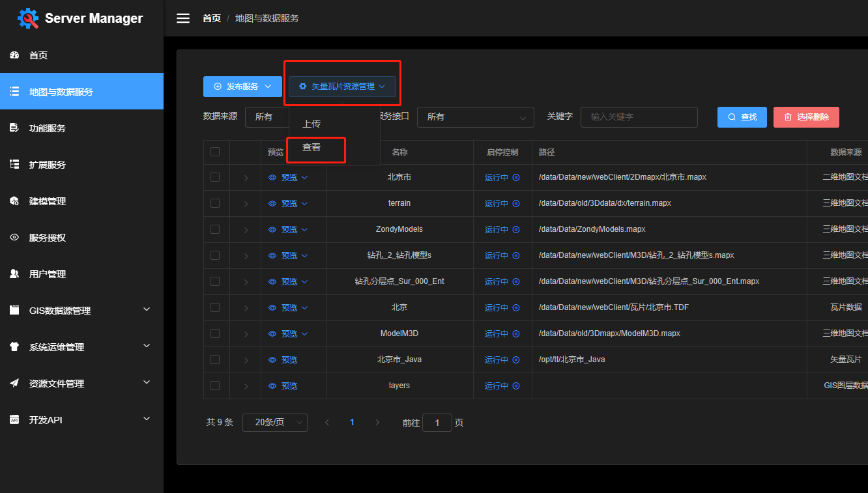The image size is (868, 493).
Task: Click the hamburger menu collapse icon
Action: pos(183,18)
